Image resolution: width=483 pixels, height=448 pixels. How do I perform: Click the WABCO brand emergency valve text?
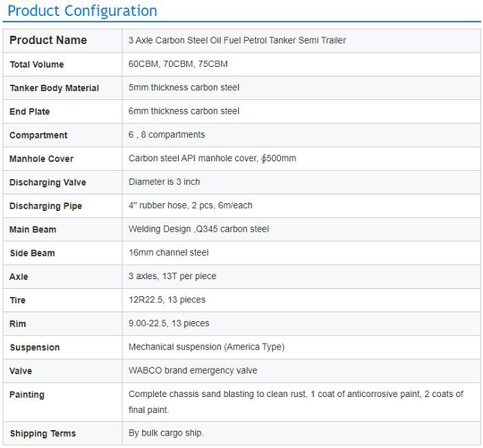[193, 371]
